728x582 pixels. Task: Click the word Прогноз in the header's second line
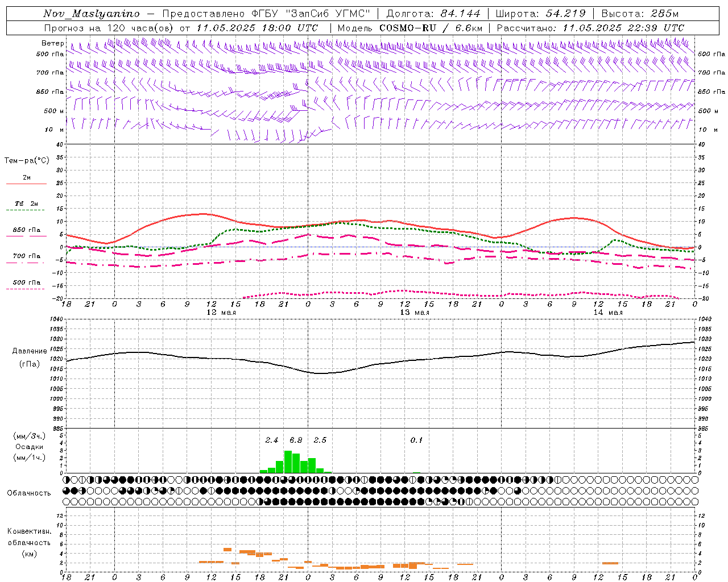click(x=64, y=27)
